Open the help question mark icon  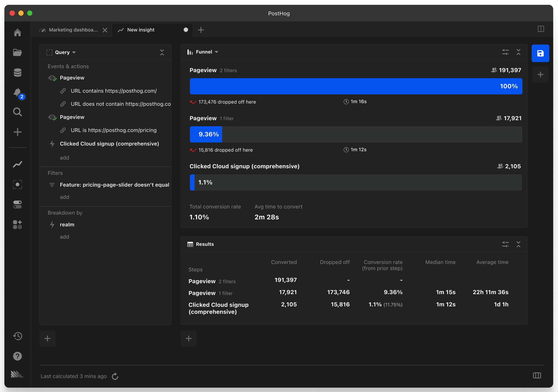pyautogui.click(x=17, y=356)
